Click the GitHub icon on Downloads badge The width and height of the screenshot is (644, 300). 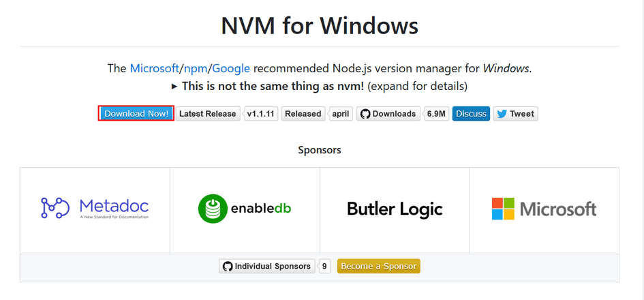pyautogui.click(x=365, y=114)
